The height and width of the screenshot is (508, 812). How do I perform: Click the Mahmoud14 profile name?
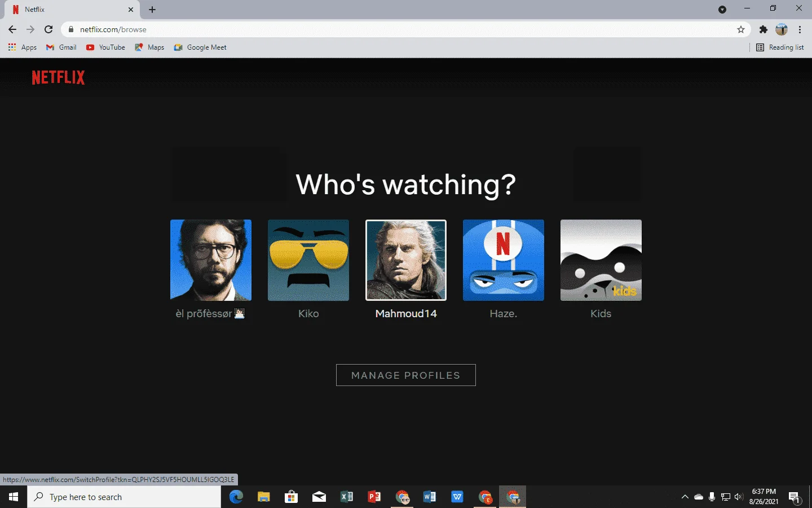coord(406,314)
